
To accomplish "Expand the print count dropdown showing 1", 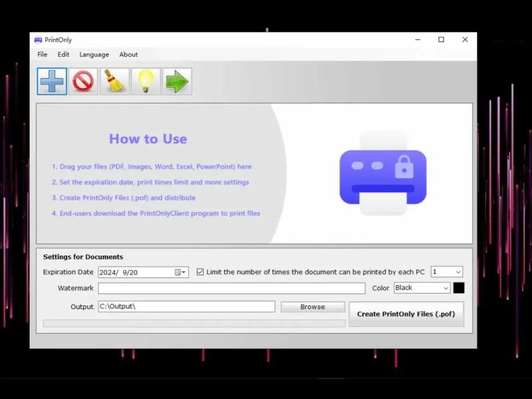I will [x=458, y=272].
